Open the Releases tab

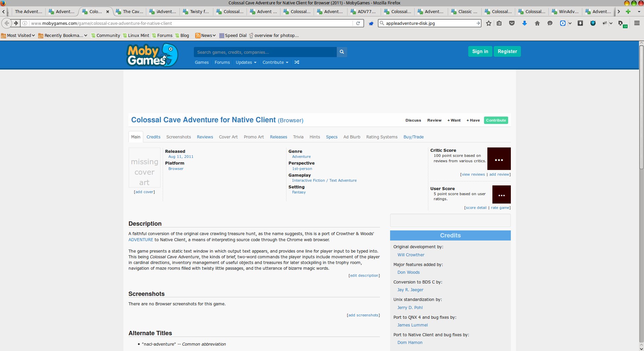click(278, 137)
